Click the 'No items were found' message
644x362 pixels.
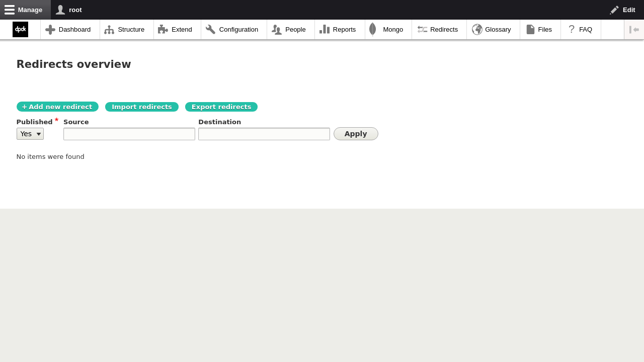(x=50, y=157)
